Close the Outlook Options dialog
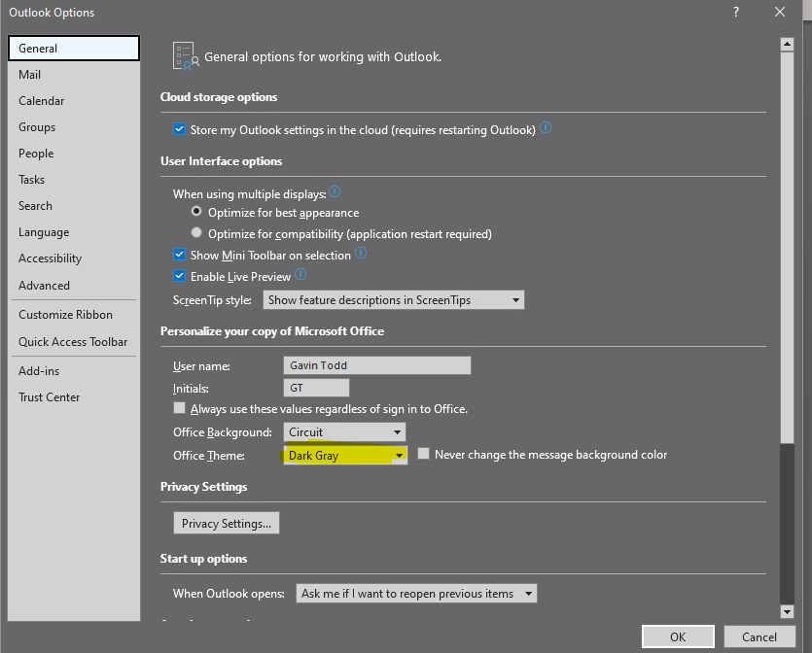 779,12
